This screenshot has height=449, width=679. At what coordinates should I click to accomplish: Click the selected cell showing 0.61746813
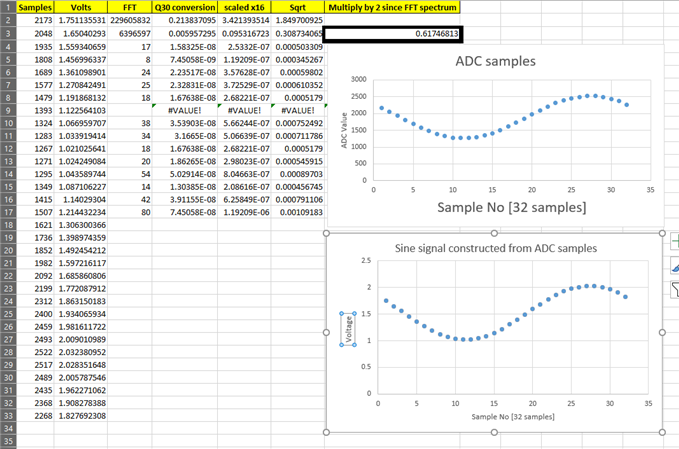(x=393, y=34)
